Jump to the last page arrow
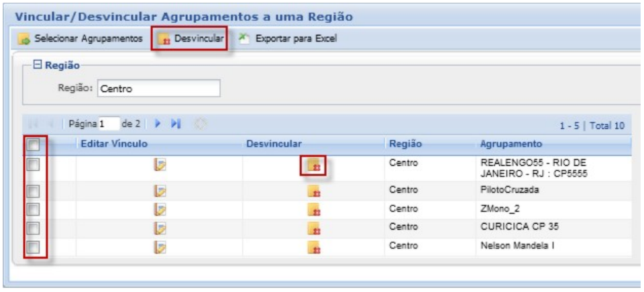Viewport: 644px width, 292px height. pos(176,125)
